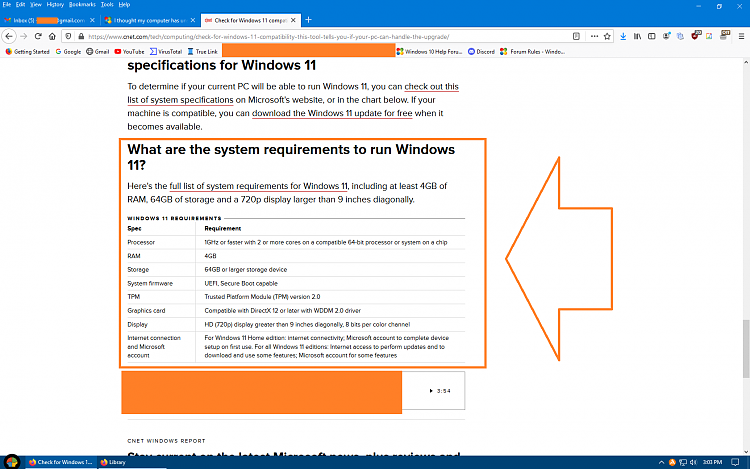Click the scrollbar up arrow

[x=746, y=63]
